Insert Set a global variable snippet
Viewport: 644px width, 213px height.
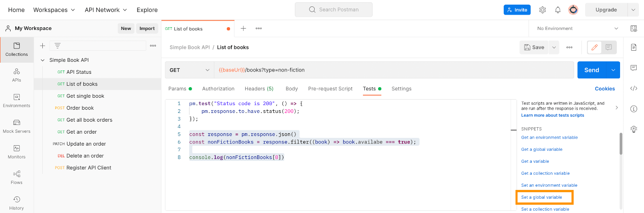pyautogui.click(x=541, y=197)
